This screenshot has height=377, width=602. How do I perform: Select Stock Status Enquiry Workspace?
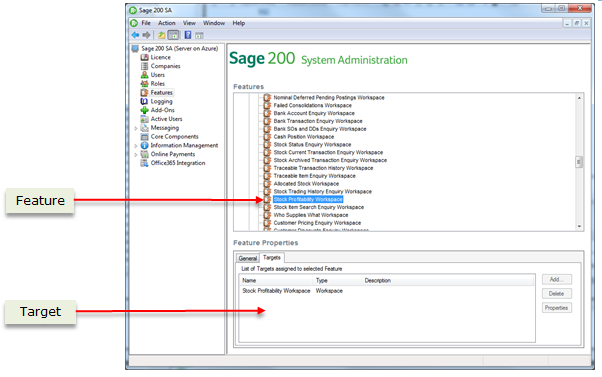[312, 145]
